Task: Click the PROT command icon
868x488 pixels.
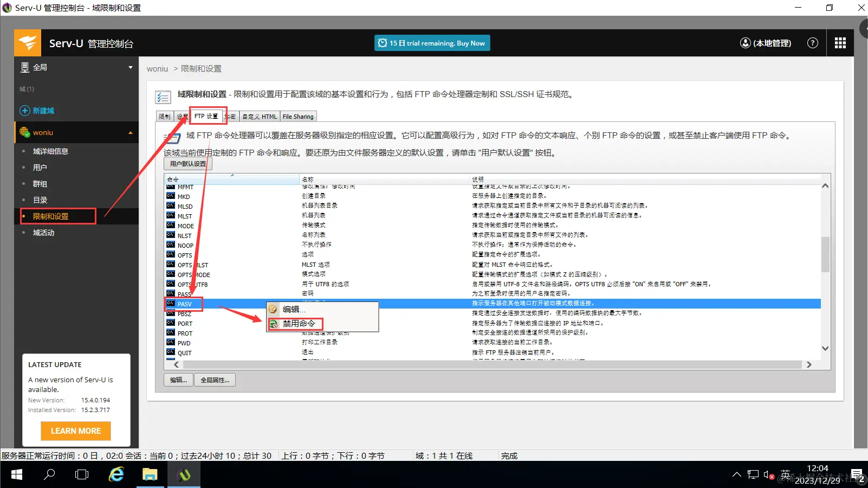Action: pos(171,333)
